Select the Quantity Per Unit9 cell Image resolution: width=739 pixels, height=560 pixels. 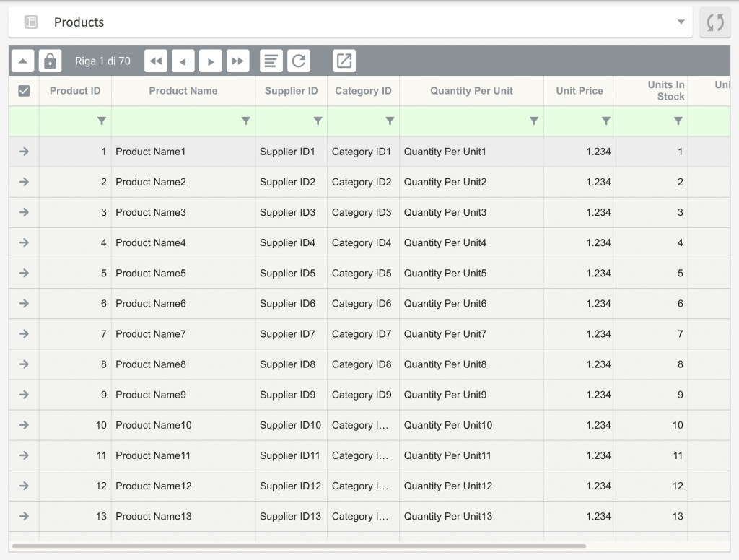[471, 395]
